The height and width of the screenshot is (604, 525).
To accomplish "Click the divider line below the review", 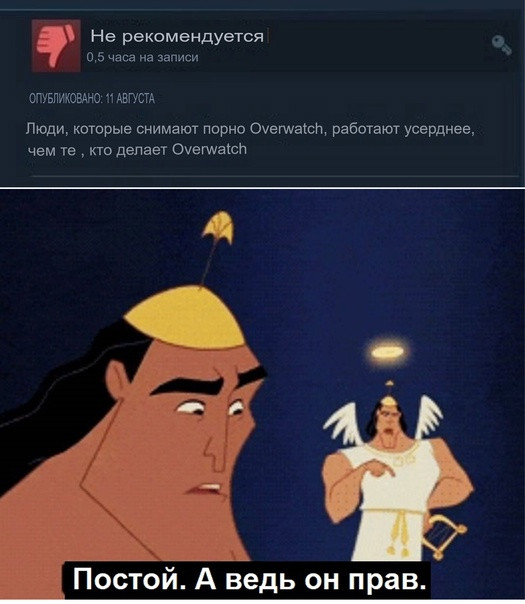I will (x=275, y=176).
